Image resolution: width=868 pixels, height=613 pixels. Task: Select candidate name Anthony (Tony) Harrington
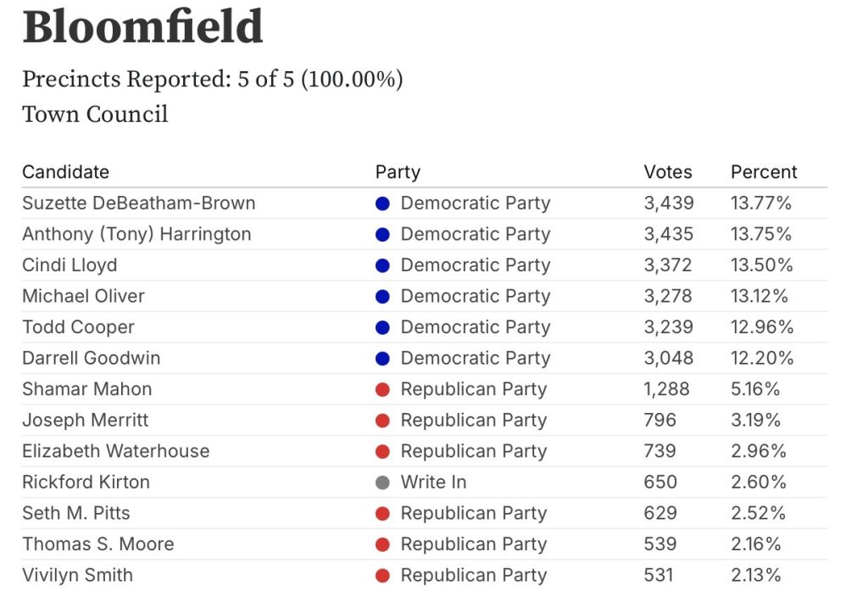click(136, 234)
